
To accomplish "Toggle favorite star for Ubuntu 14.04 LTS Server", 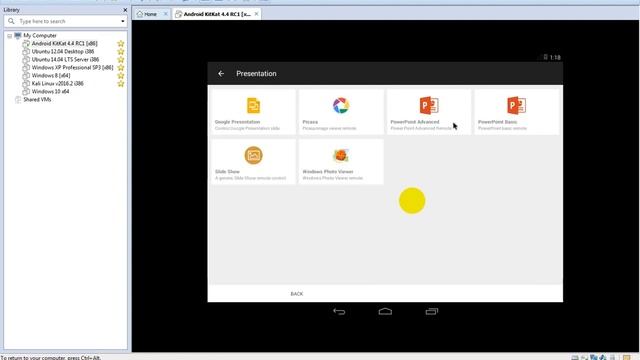I will click(121, 60).
